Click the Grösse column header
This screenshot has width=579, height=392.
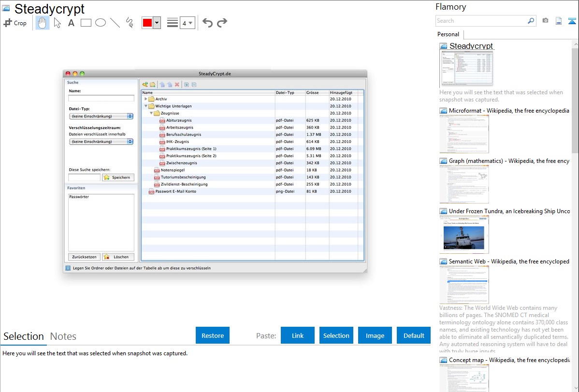click(317, 93)
